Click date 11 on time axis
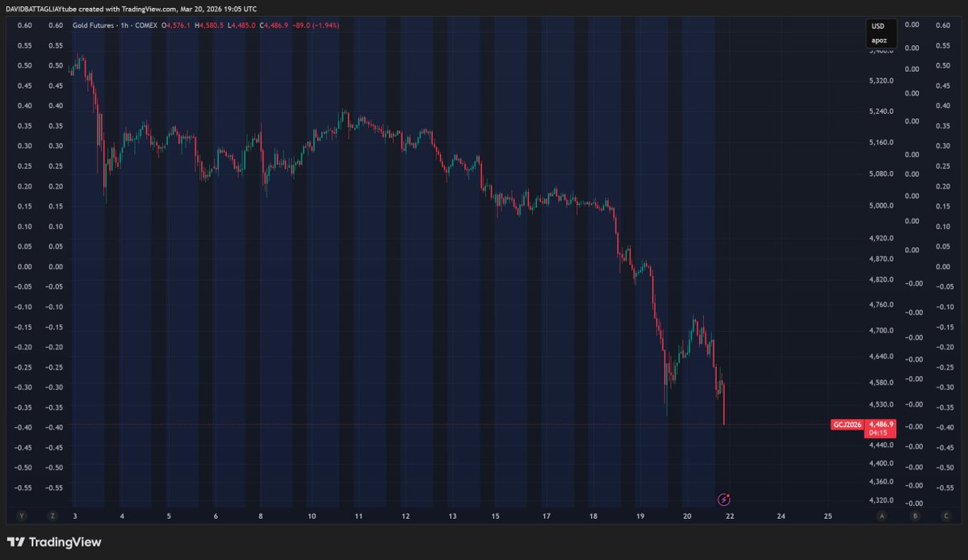The image size is (968, 560). point(358,516)
